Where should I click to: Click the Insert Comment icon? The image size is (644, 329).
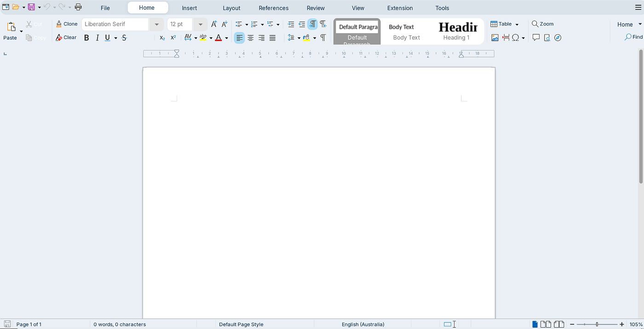[x=536, y=38]
